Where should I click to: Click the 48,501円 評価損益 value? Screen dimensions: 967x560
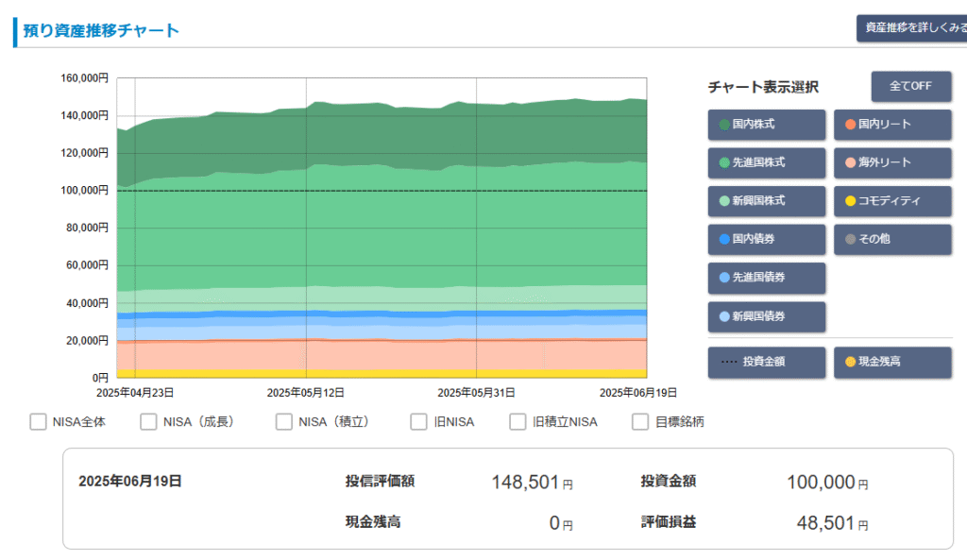click(833, 523)
